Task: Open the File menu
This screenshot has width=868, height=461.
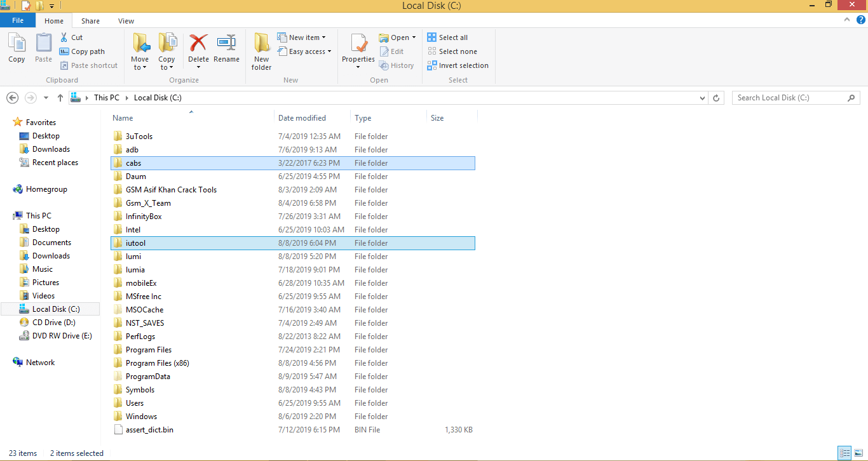Action: click(x=18, y=20)
